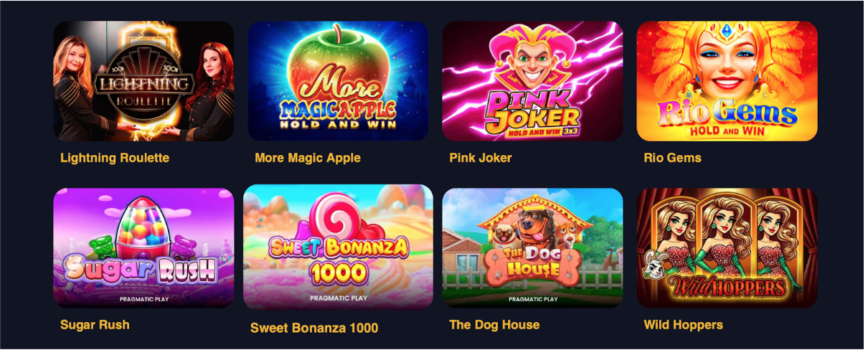Viewport: 868px width, 350px height.
Task: Select the Wild Hoppers game thumbnail
Action: coord(727,248)
